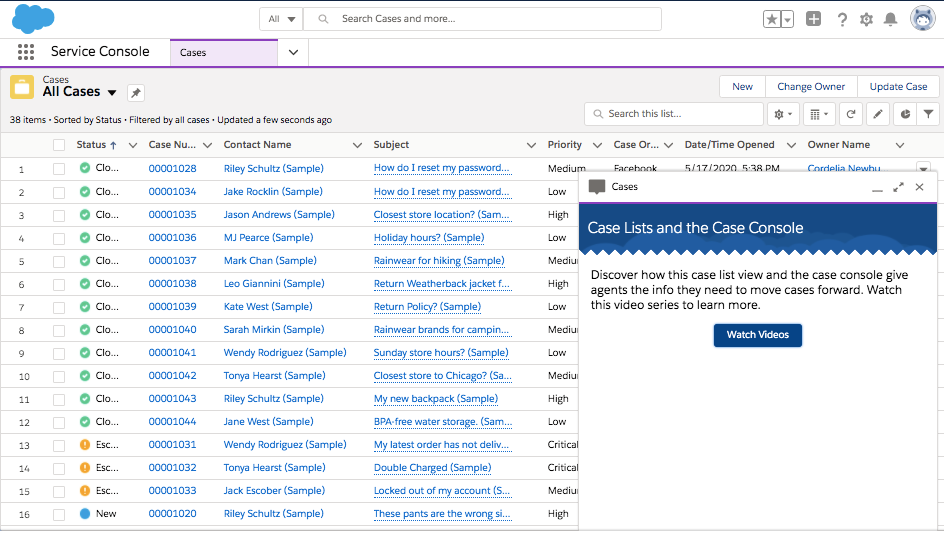Check the box for case 00001043
The height and width of the screenshot is (540, 944).
coord(58,400)
